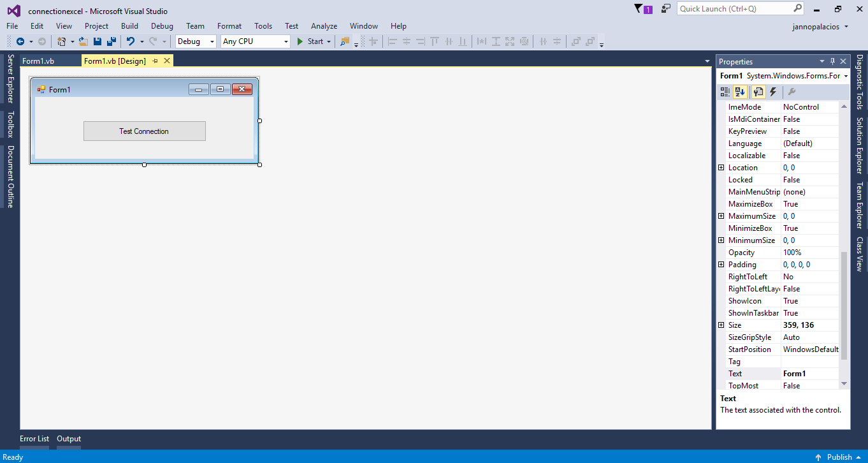Click Publish in the status bar
This screenshot has width=868, height=463.
point(839,457)
